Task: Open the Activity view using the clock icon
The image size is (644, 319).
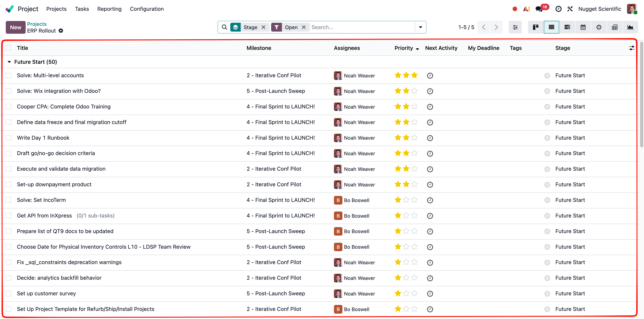Action: [599, 27]
